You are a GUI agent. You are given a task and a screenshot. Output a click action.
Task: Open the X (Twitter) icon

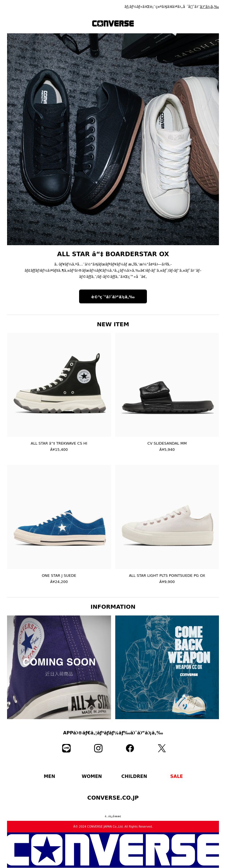[162, 749]
